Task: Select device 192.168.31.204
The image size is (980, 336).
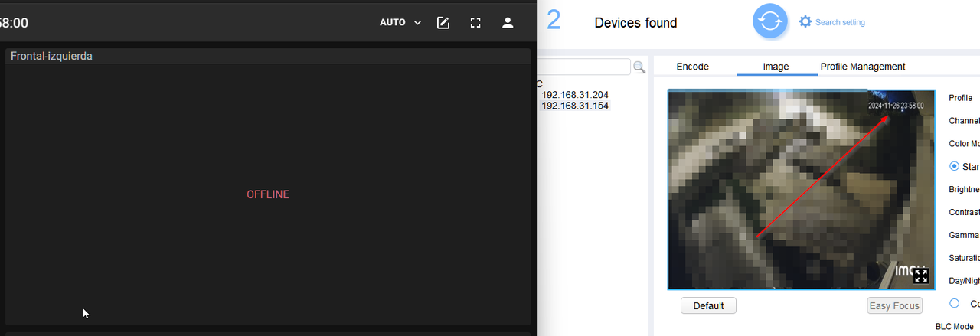Action: click(x=575, y=95)
